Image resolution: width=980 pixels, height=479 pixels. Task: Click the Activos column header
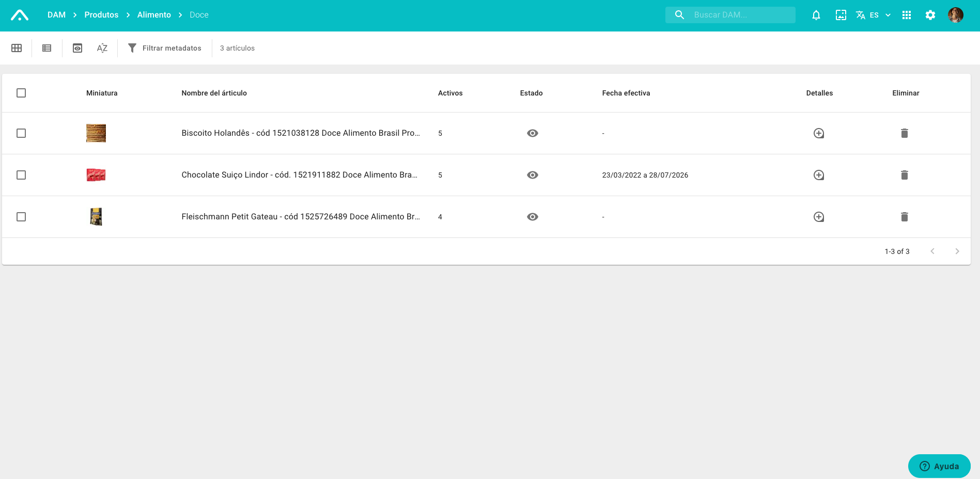[450, 93]
